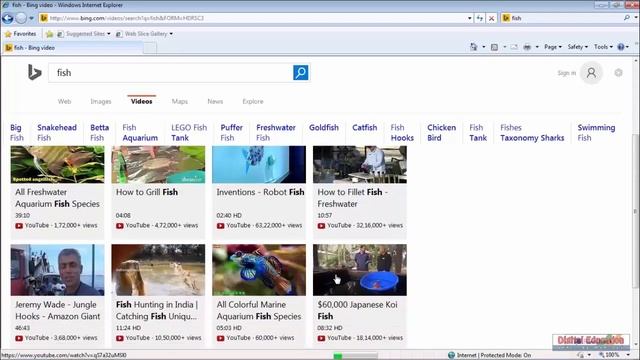Click the new tab button beside fish tab
Viewport: 640px width, 360px height.
[x=150, y=48]
